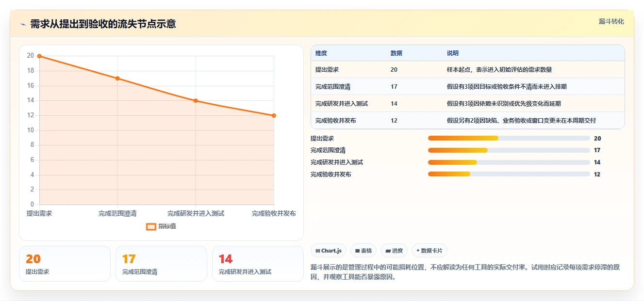
Task: Click the title 需求从提出到验收的流失节点示意
Action: tap(103, 24)
